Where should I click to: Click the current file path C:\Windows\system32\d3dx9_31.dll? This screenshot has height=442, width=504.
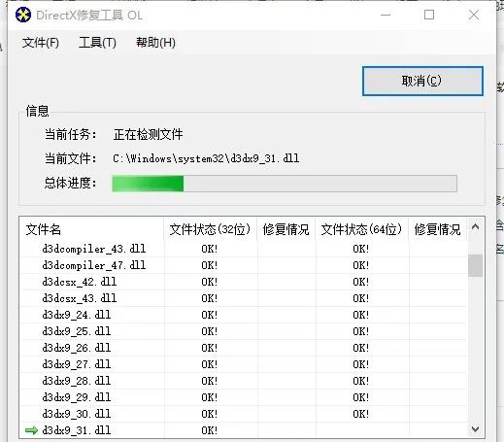coord(206,158)
